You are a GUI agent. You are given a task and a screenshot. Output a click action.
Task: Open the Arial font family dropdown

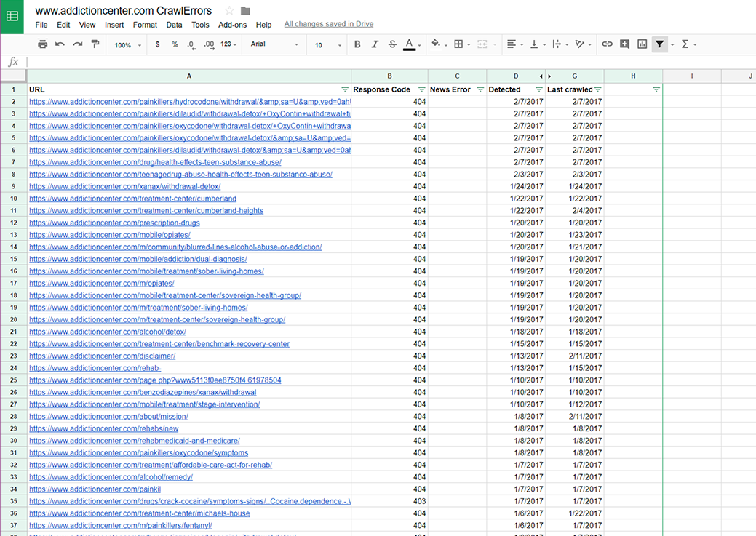click(x=274, y=45)
